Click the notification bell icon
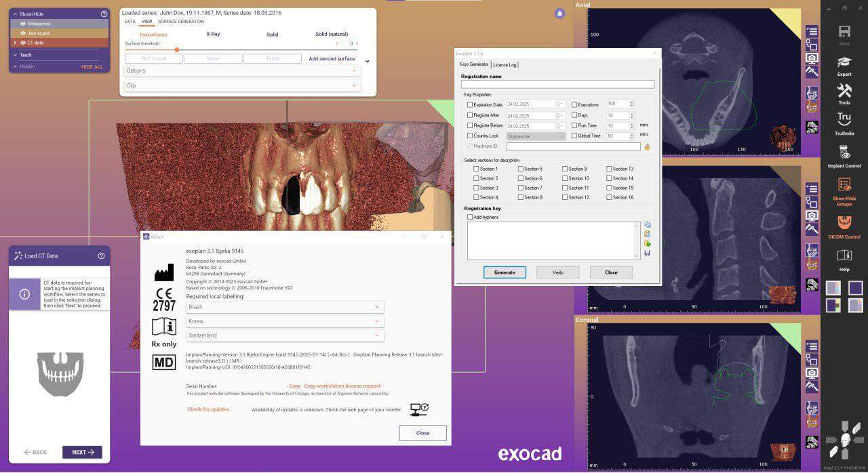This screenshot has width=868, height=473. [x=559, y=13]
